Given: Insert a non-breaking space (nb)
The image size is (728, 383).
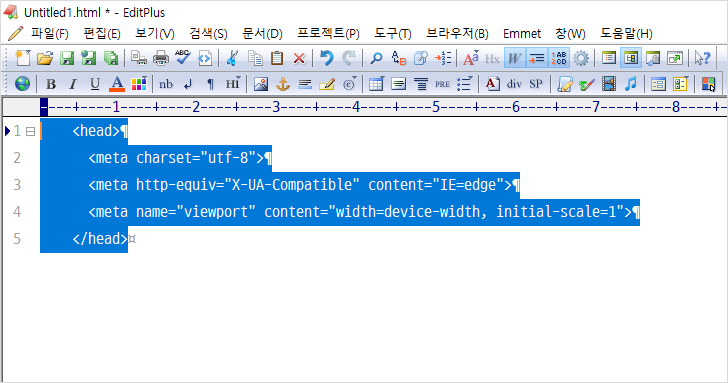Looking at the screenshot, I should (166, 84).
